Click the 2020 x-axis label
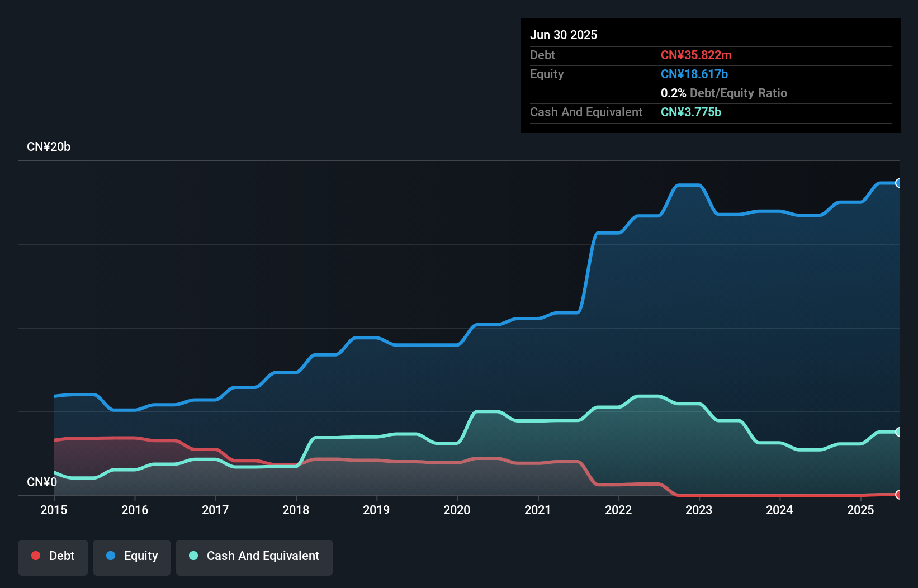The height and width of the screenshot is (588, 918). point(457,510)
